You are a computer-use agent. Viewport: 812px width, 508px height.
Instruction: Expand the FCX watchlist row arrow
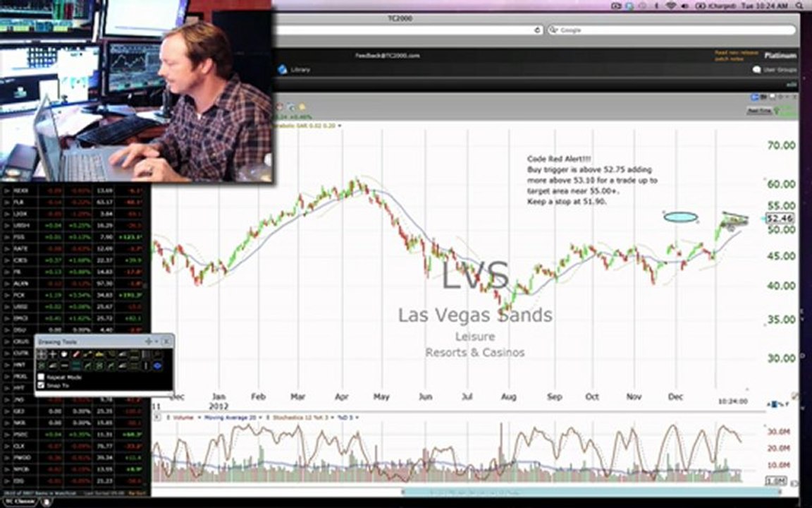[x=7, y=295]
